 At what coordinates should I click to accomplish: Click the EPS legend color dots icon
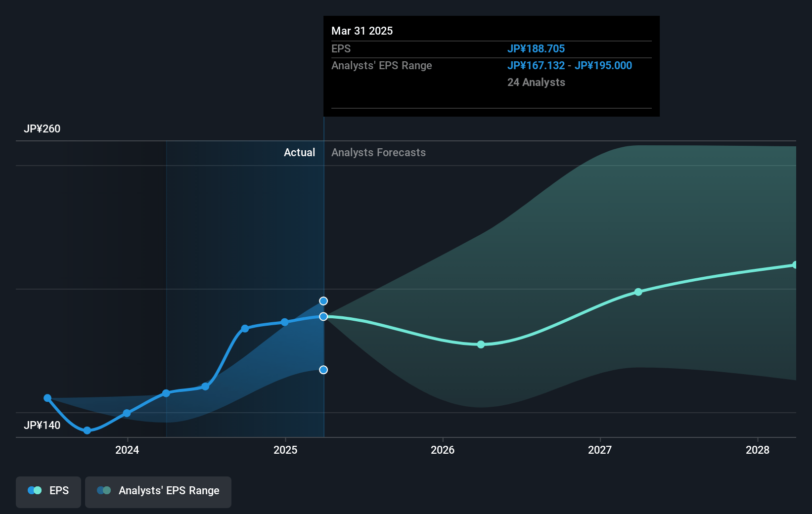click(x=35, y=490)
